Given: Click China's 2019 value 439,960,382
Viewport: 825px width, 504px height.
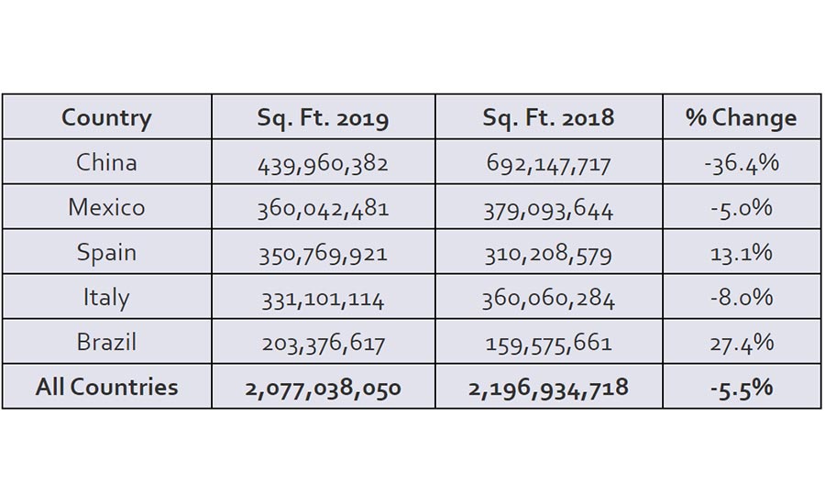Looking at the screenshot, I should point(323,164).
